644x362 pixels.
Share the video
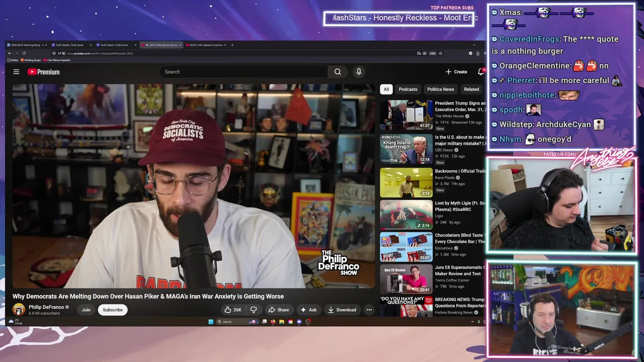coord(279,310)
